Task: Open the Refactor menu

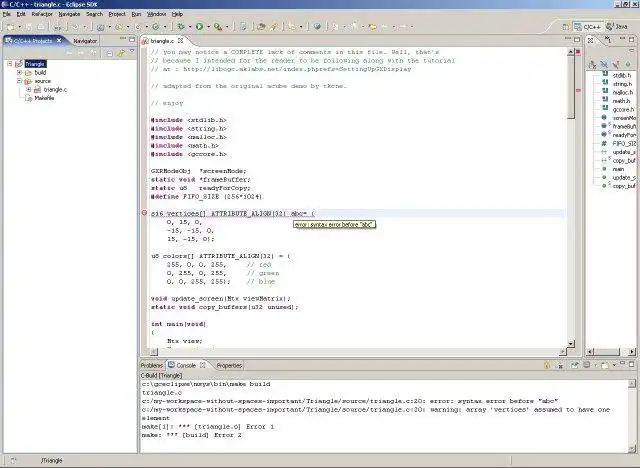Action: pos(42,14)
